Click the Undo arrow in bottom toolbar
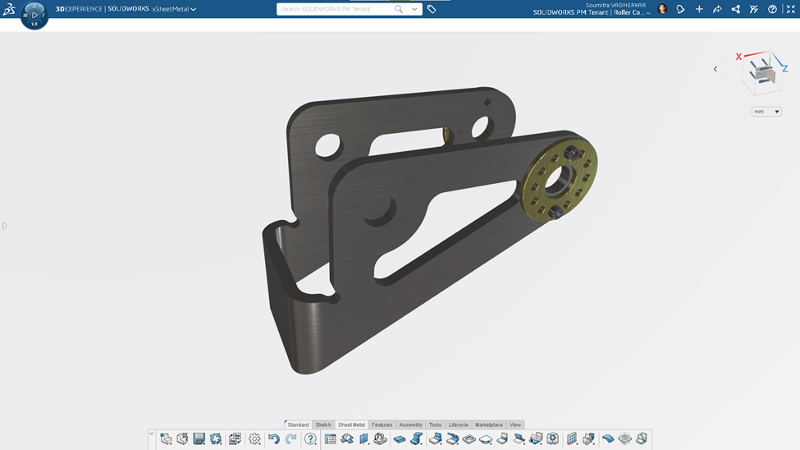Image resolution: width=800 pixels, height=450 pixels. point(273,438)
